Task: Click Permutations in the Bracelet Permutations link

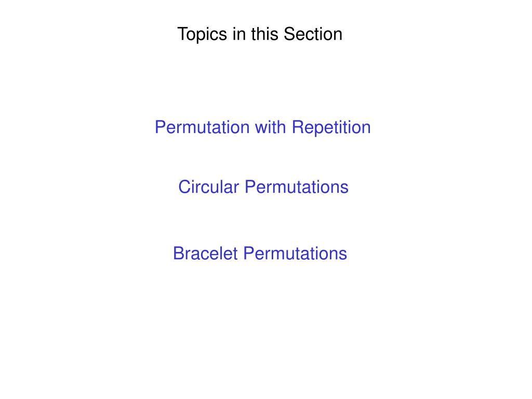Action: (x=295, y=254)
